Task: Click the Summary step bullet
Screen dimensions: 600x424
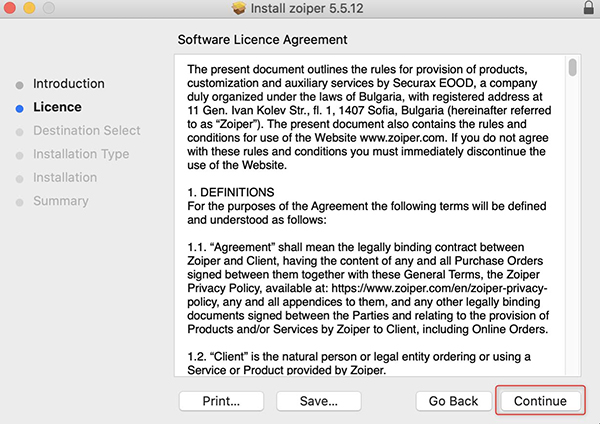Action: 20,202
